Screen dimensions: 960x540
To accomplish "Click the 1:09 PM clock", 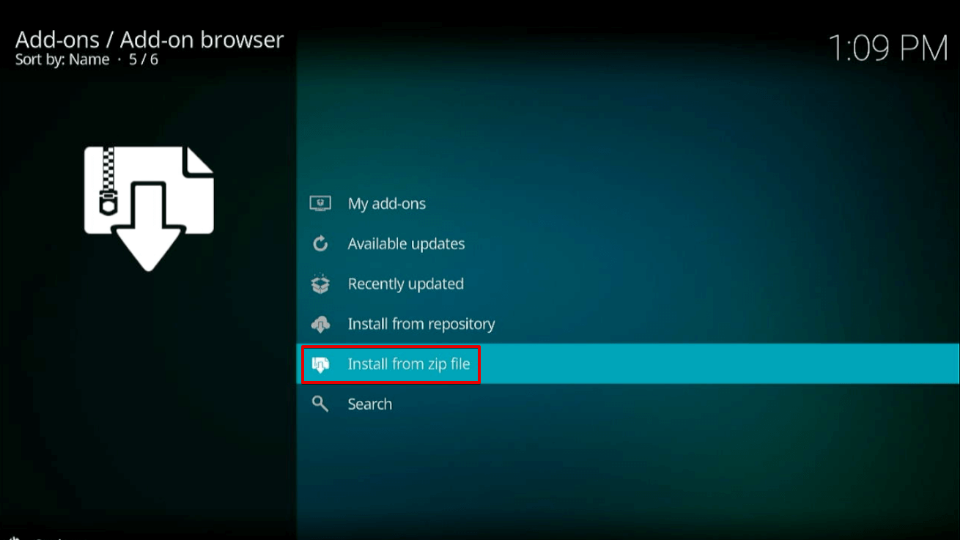I will tap(888, 48).
